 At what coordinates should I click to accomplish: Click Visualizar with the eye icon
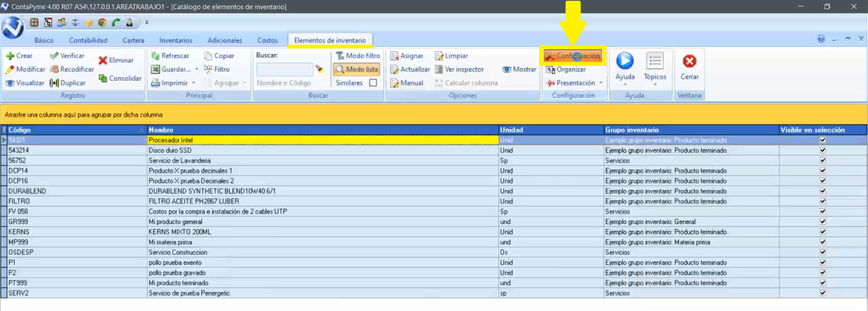[x=25, y=82]
